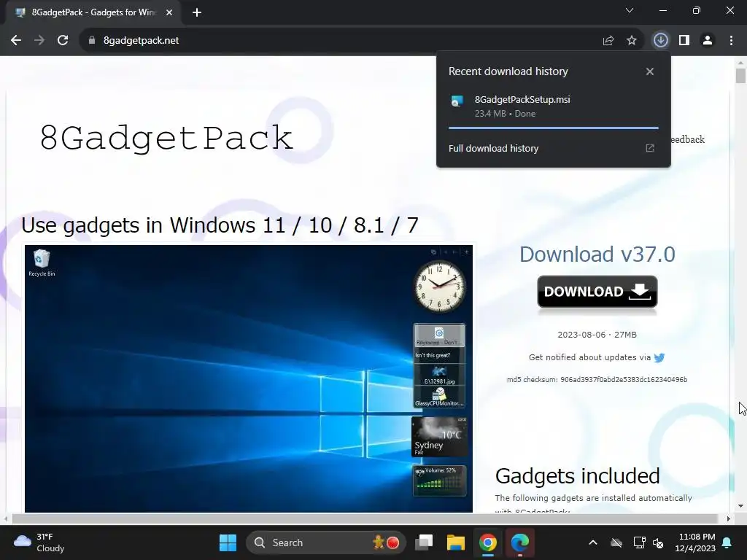The image size is (747, 560).
Task: Open the weather widget showing 31°F Cloudy
Action: [39, 542]
